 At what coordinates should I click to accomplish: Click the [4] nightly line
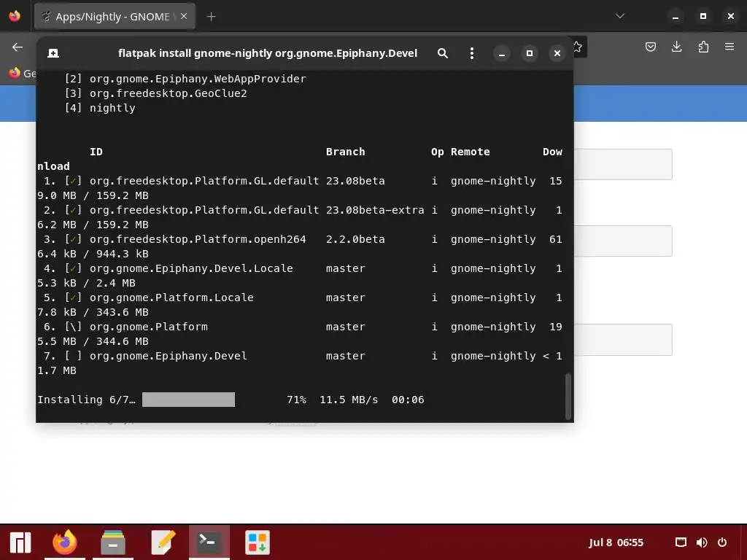(x=99, y=108)
